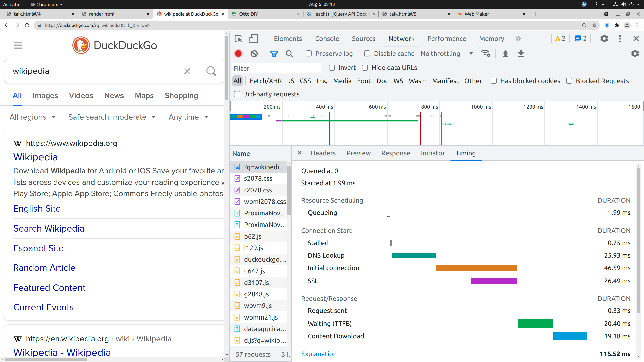Open the Random Article link
The image size is (644, 362).
tap(44, 268)
